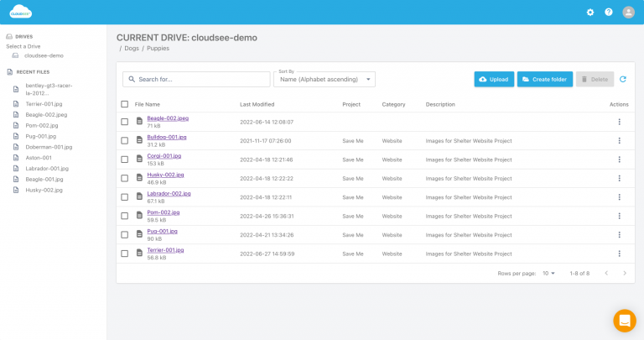
Task: Select the Pug-001.jpg checkbox
Action: (125, 234)
